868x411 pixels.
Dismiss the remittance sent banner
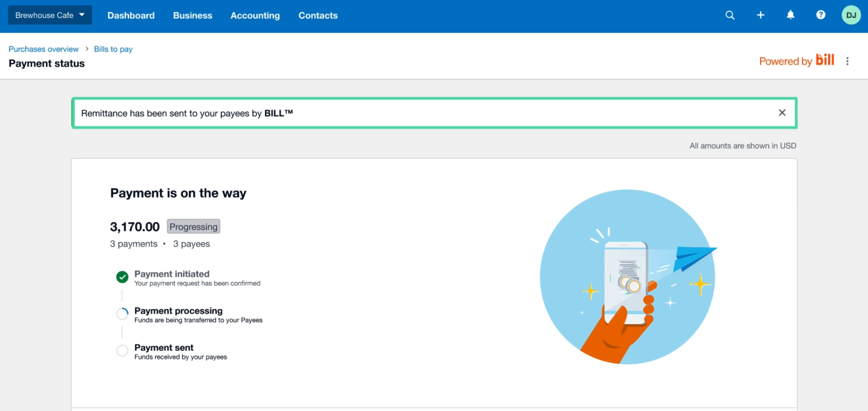(782, 113)
